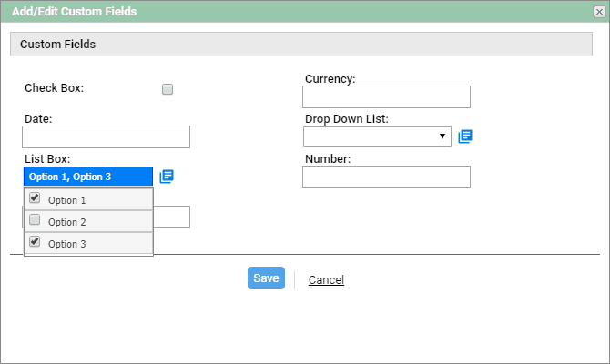The height and width of the screenshot is (364, 610).
Task: Focus the Date input field
Action: tap(106, 136)
